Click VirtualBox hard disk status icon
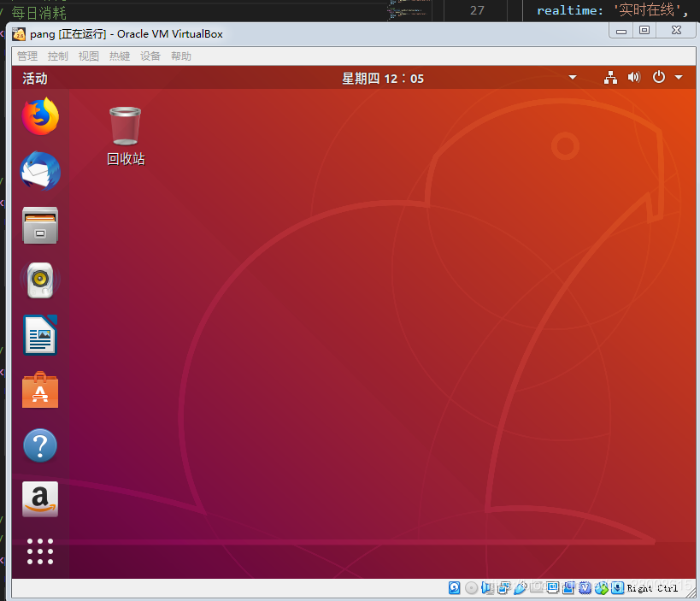 (x=455, y=588)
